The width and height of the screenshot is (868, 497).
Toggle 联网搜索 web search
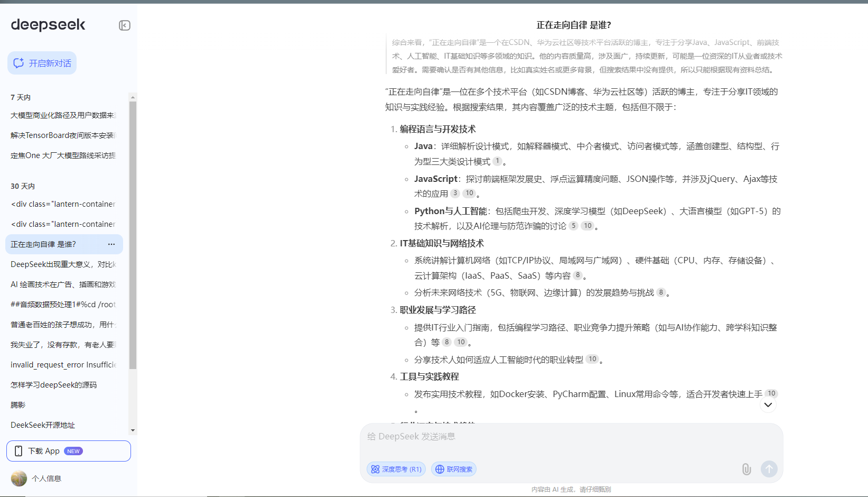(x=454, y=469)
